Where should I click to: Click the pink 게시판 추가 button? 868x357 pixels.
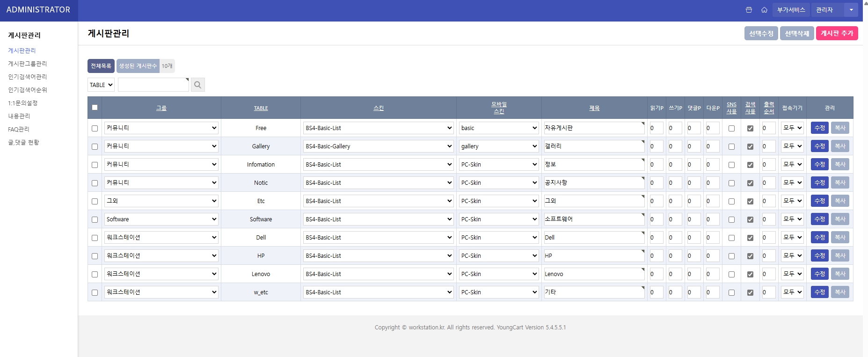[x=837, y=33]
